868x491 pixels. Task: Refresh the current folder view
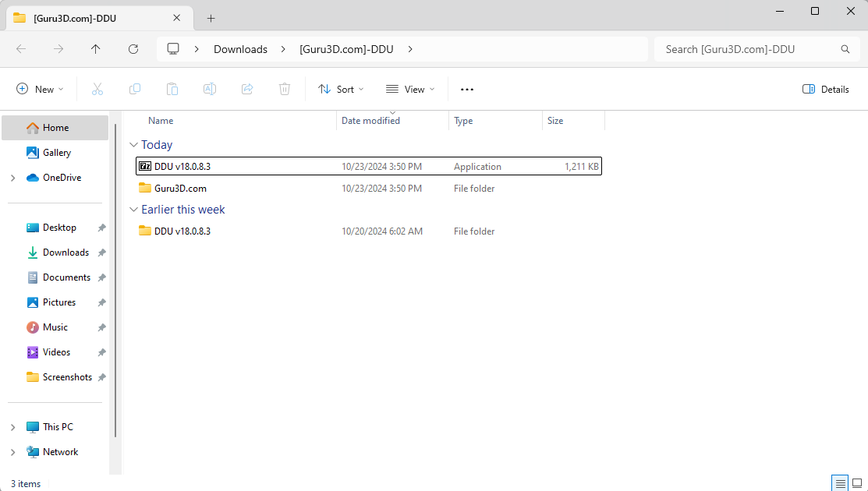[133, 49]
